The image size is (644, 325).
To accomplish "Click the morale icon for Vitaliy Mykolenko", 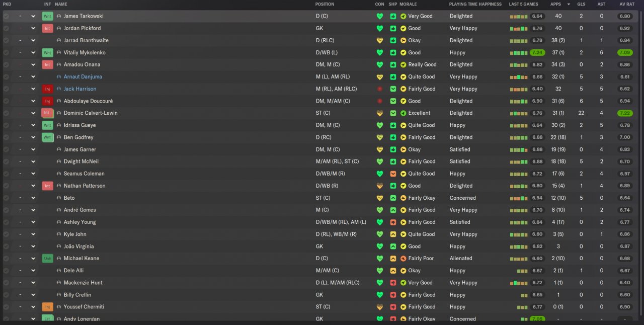I will coord(403,53).
